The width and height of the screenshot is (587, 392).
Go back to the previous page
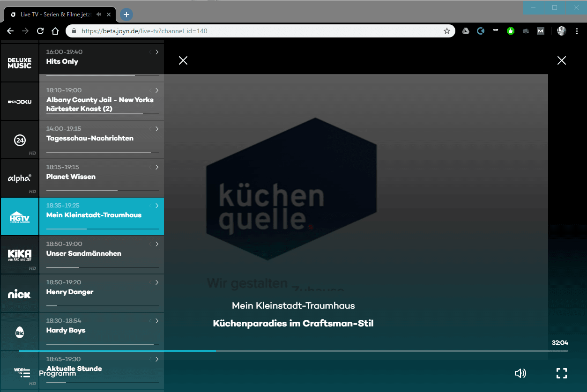(x=10, y=31)
